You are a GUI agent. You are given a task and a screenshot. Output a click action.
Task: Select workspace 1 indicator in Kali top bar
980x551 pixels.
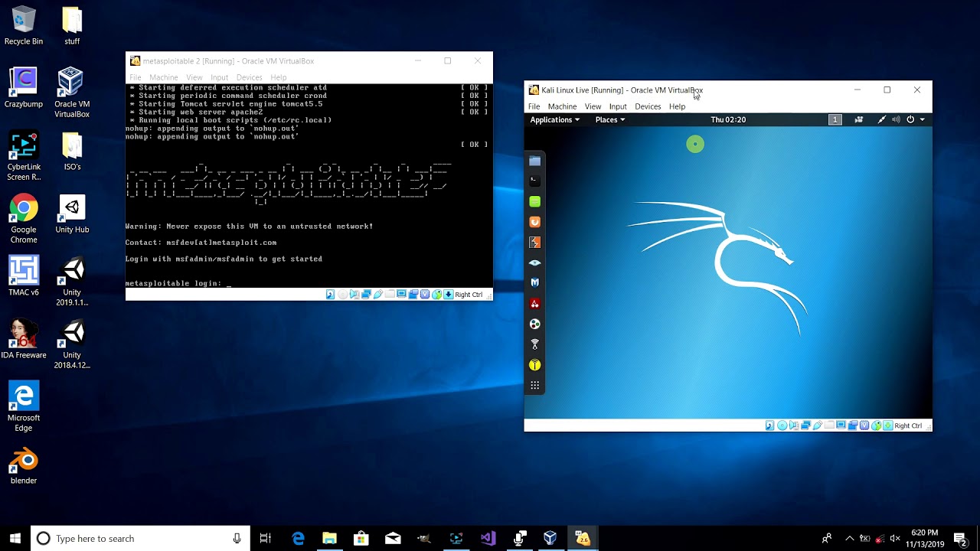835,119
